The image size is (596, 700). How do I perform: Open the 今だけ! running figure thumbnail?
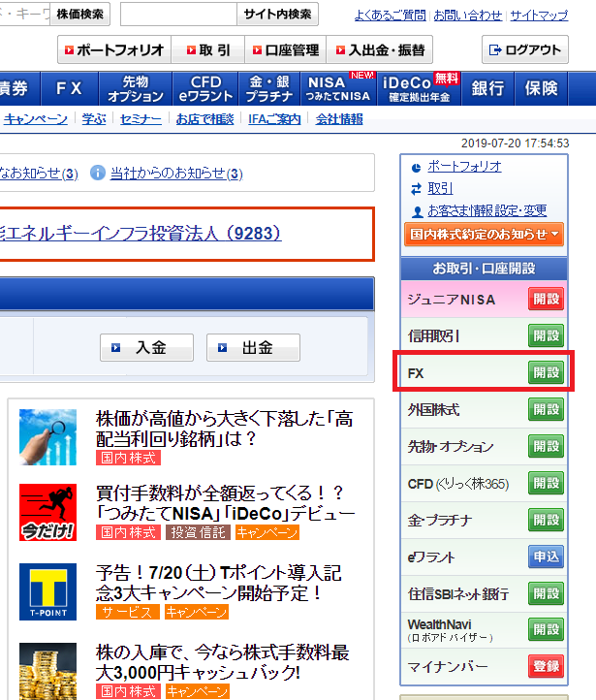(47, 513)
